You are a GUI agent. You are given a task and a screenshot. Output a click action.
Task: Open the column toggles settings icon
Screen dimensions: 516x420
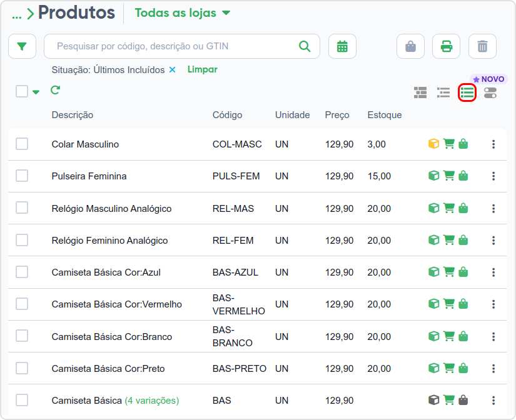click(490, 92)
